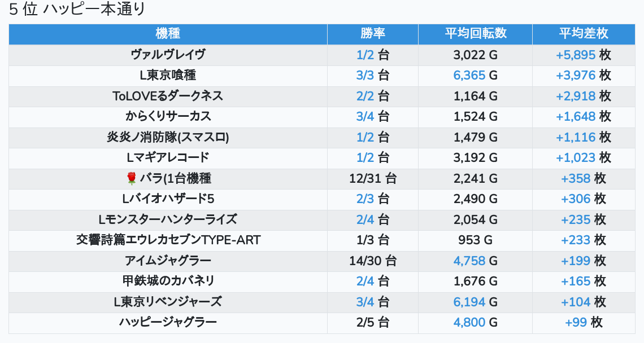Select the L東京喰種 machine name

pos(168,76)
